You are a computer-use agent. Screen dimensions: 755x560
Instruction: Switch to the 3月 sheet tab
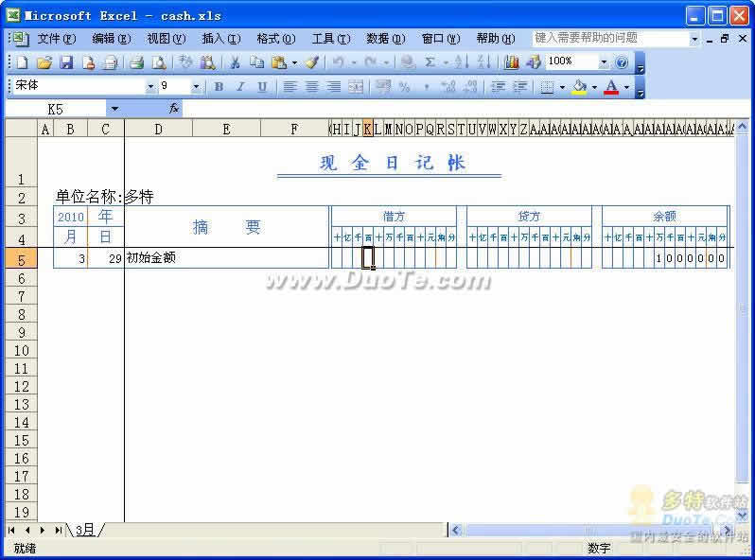click(84, 531)
